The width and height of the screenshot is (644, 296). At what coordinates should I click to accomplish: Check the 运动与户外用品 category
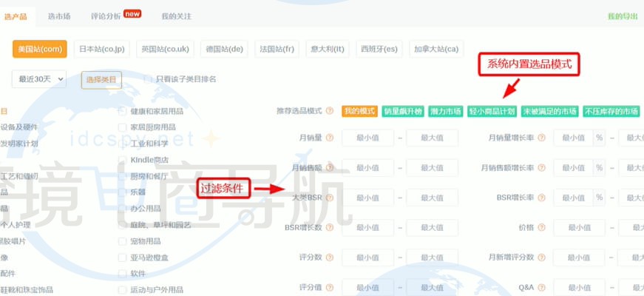[122, 290]
